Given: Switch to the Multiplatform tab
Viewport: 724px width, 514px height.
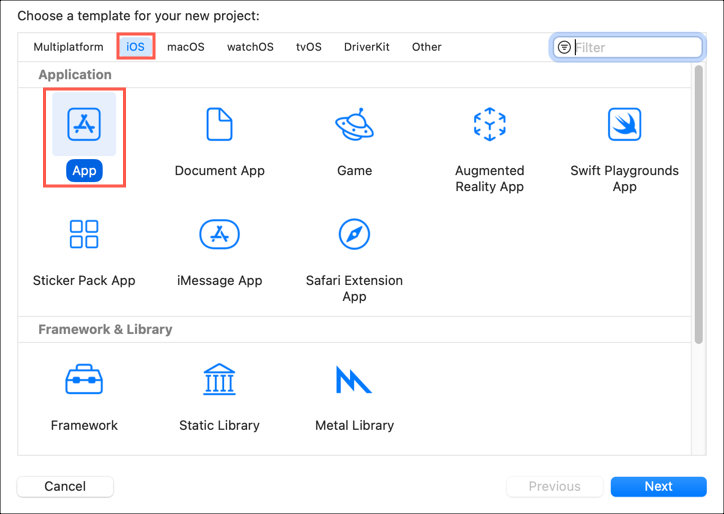Looking at the screenshot, I should click(x=68, y=47).
